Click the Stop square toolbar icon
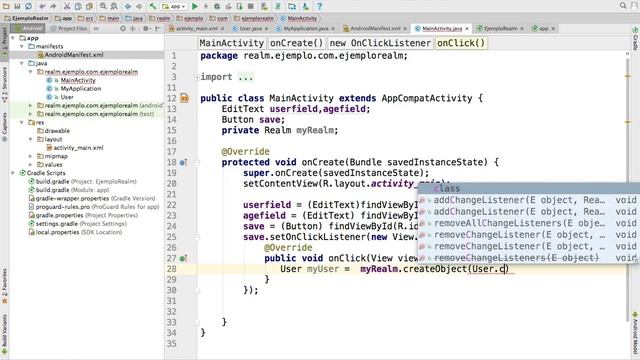This screenshot has width=640, height=360. pos(251,6)
